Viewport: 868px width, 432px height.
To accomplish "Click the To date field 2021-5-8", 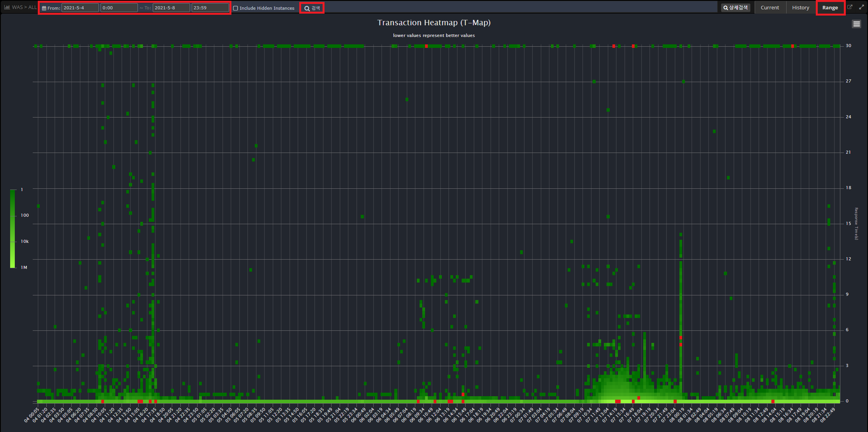I will click(171, 8).
